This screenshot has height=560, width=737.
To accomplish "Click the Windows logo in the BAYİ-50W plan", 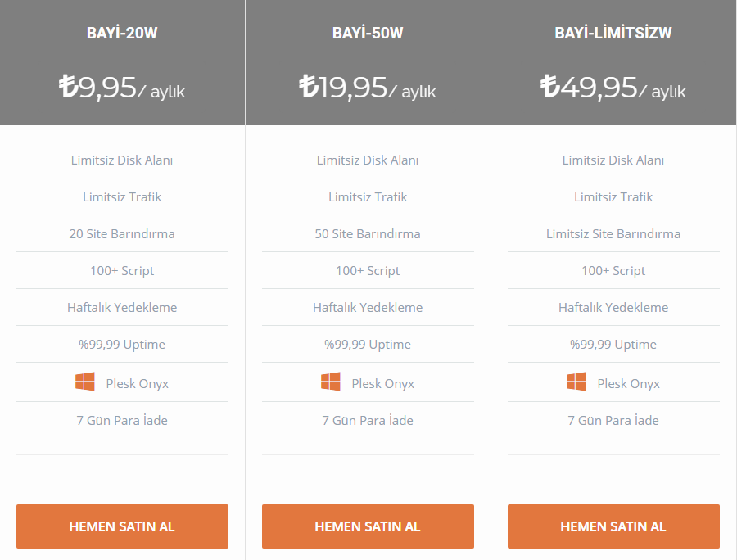I will pos(331,382).
